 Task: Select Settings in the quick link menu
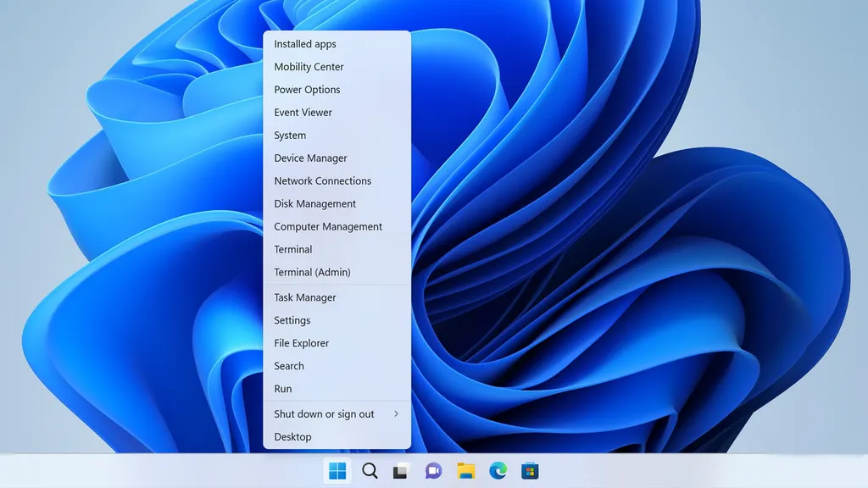[337, 320]
